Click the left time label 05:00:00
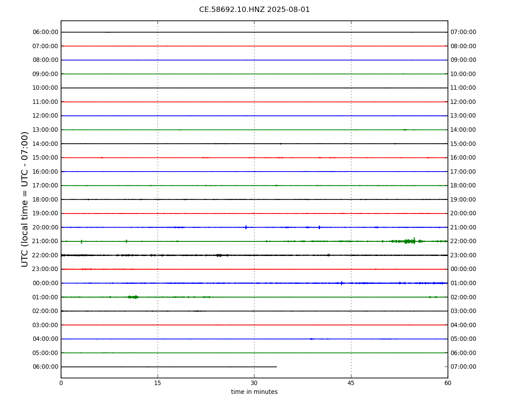The width and height of the screenshot is (509, 420). coord(46,353)
